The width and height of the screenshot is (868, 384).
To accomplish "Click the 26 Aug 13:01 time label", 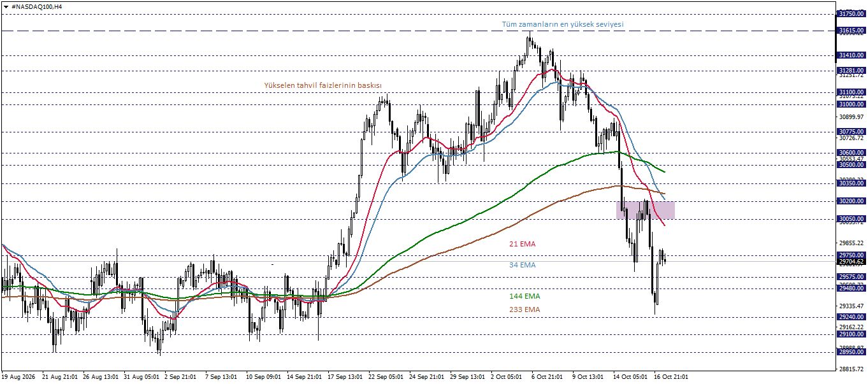I will coord(101,377).
